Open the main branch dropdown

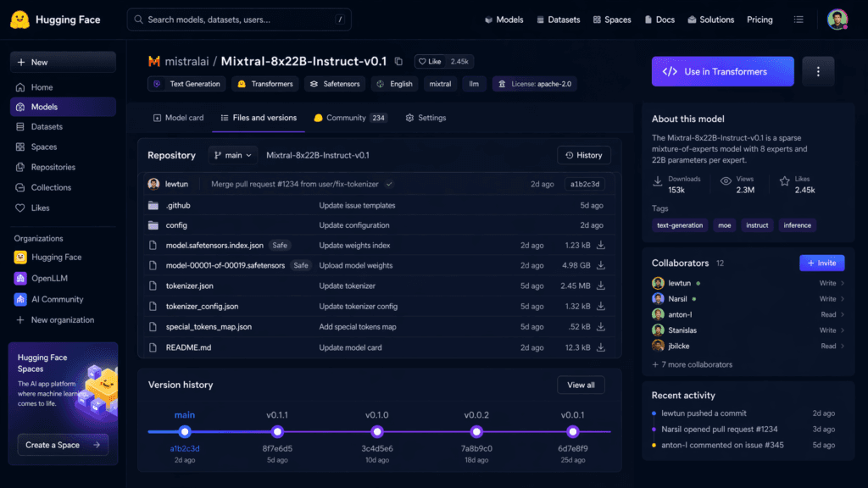click(233, 156)
